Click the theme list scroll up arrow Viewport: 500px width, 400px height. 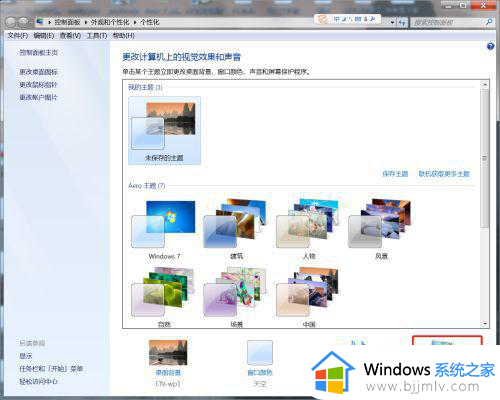point(485,84)
